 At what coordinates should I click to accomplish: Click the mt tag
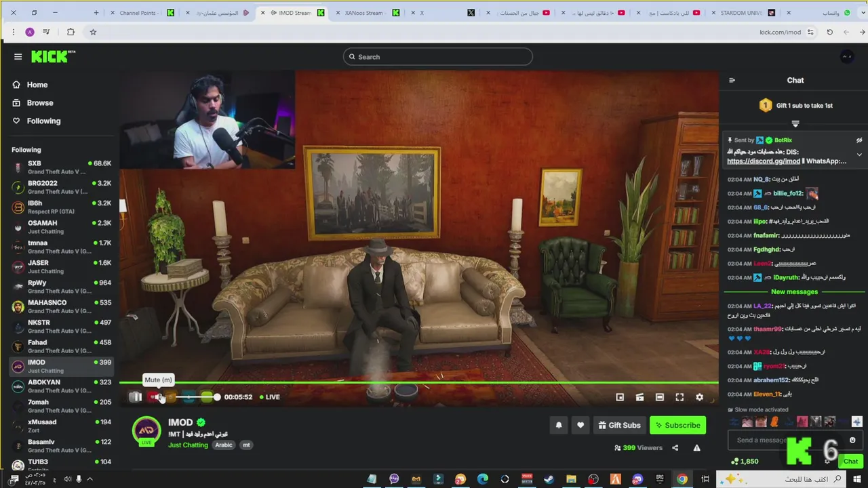click(x=246, y=445)
